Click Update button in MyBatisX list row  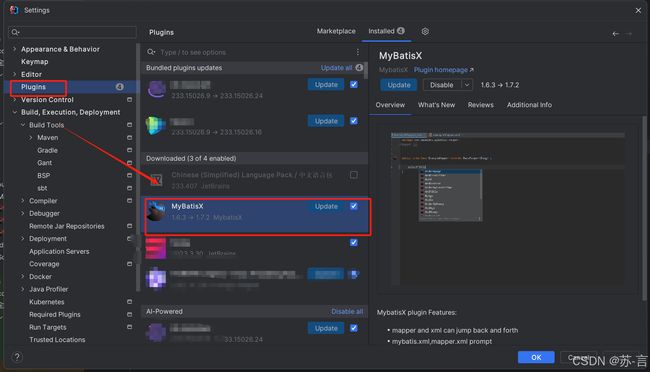326,207
